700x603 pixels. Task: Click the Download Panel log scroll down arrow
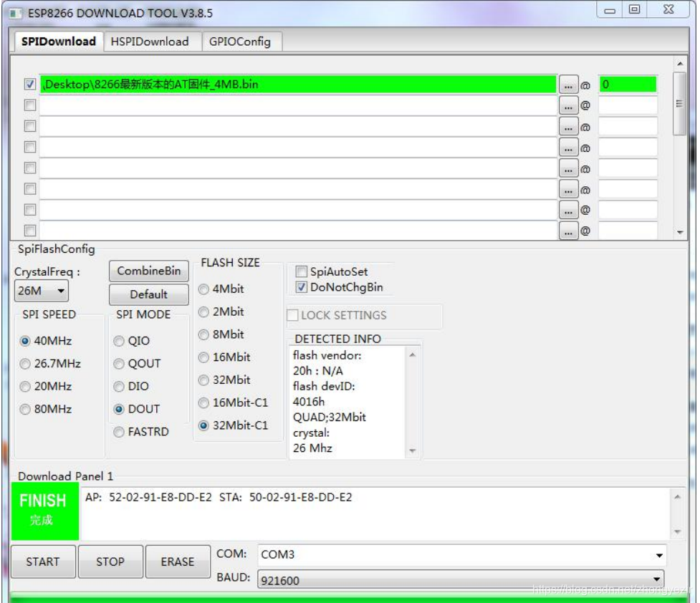(x=677, y=531)
